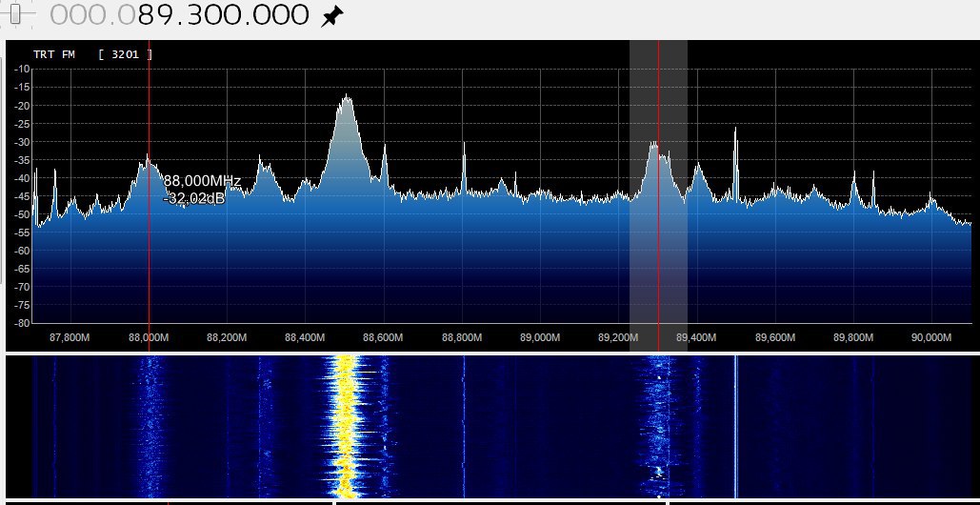
Task: Click the grey filter bandwidth band in spectrum
Action: point(658,195)
